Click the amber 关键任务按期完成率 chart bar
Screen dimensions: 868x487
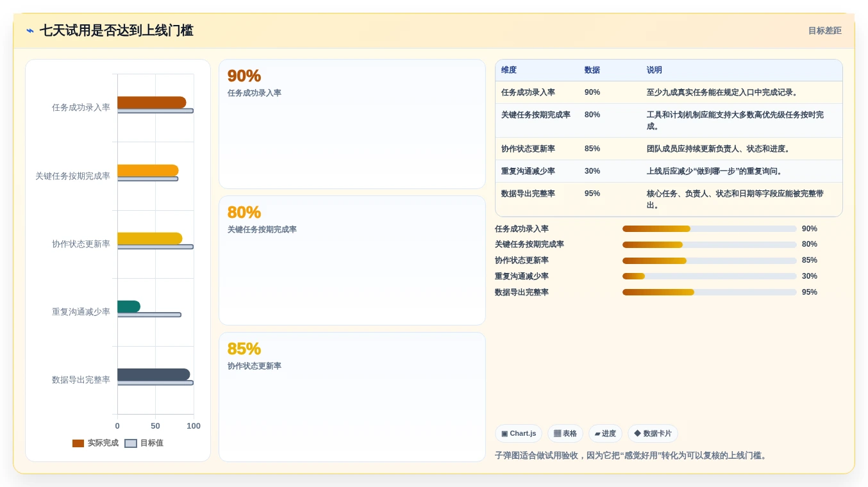[x=148, y=170]
